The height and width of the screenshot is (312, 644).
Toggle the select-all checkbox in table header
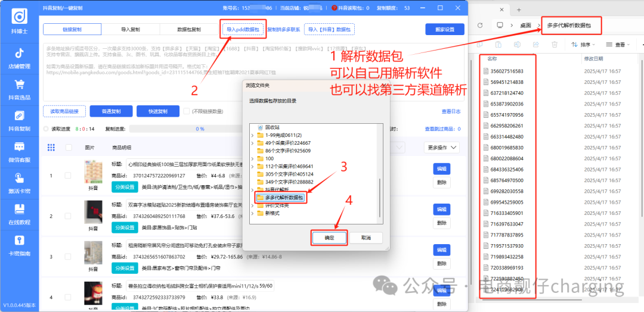click(69, 147)
